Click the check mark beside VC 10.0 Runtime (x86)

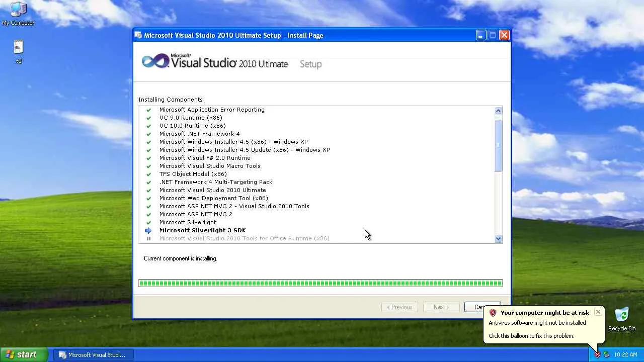pos(148,126)
